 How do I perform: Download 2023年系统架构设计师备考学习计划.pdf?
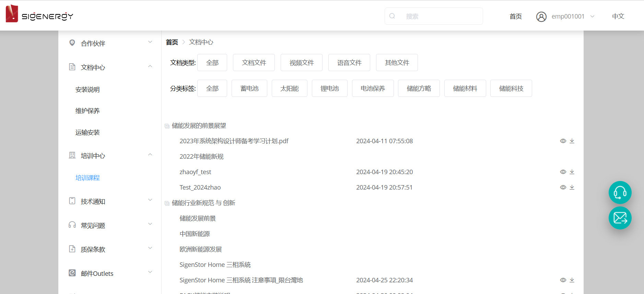tap(572, 141)
